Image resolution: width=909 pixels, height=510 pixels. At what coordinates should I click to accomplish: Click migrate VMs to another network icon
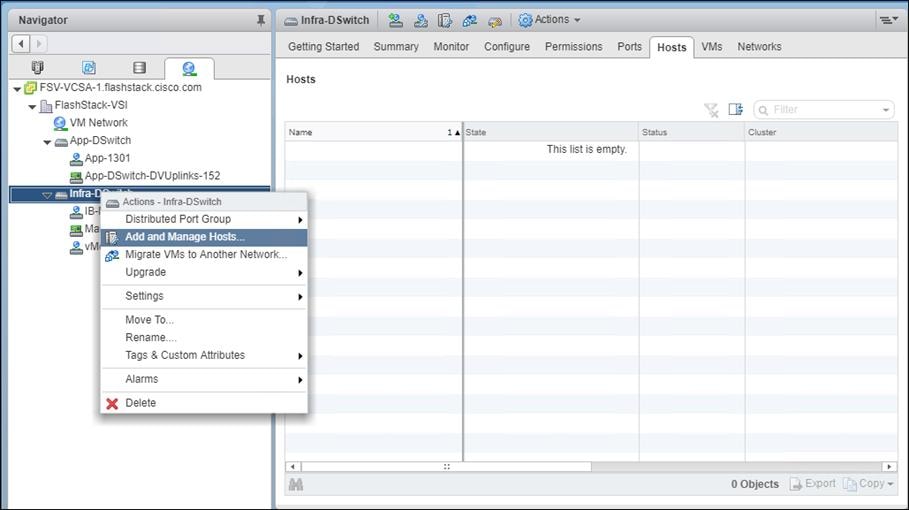click(470, 20)
